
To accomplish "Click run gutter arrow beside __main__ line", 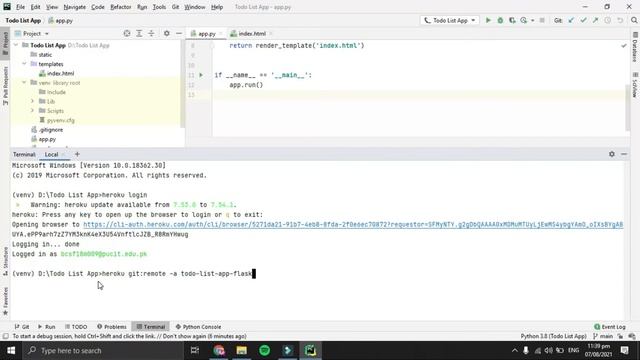I will point(201,75).
